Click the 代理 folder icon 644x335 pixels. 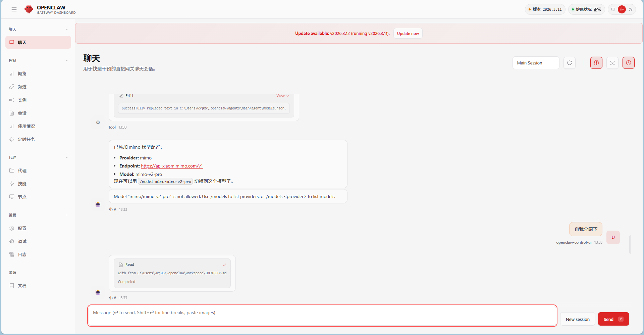coord(12,171)
